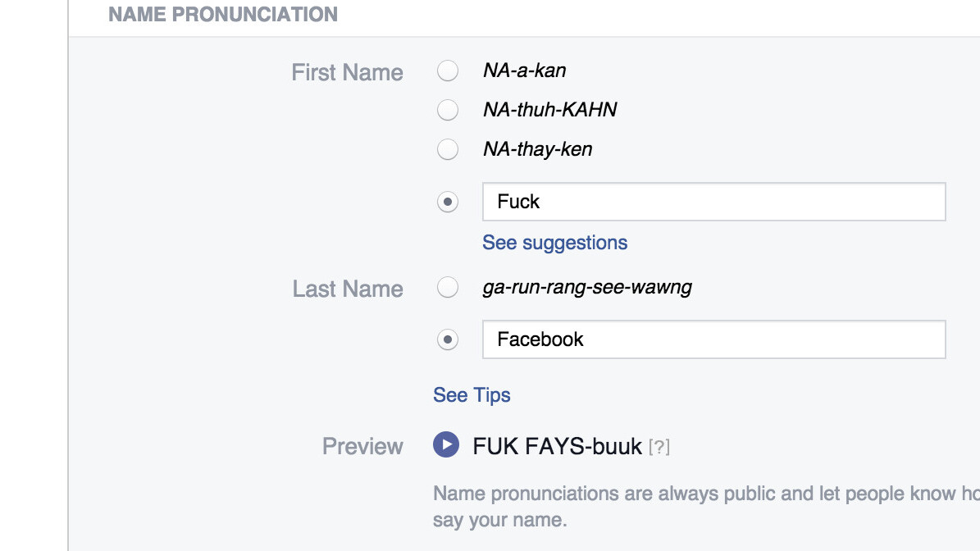
Task: Click the First Name label
Action: pyautogui.click(x=348, y=72)
